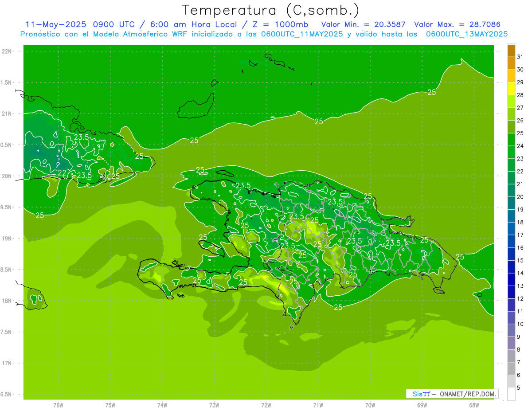
Task: Click the title 'Temperatura (C,somb.)'
Action: pos(270,10)
